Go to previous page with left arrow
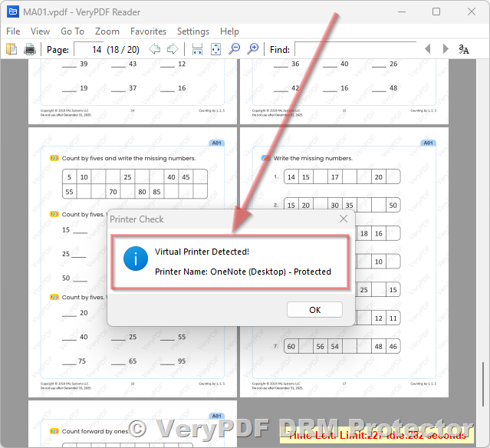 (155, 49)
